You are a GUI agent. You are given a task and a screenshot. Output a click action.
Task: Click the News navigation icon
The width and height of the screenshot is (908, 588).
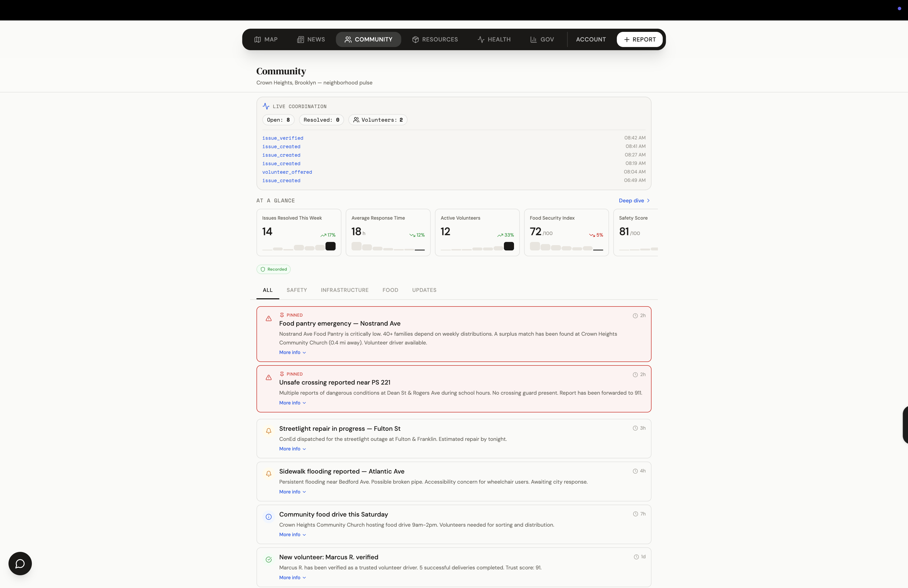[x=301, y=39]
